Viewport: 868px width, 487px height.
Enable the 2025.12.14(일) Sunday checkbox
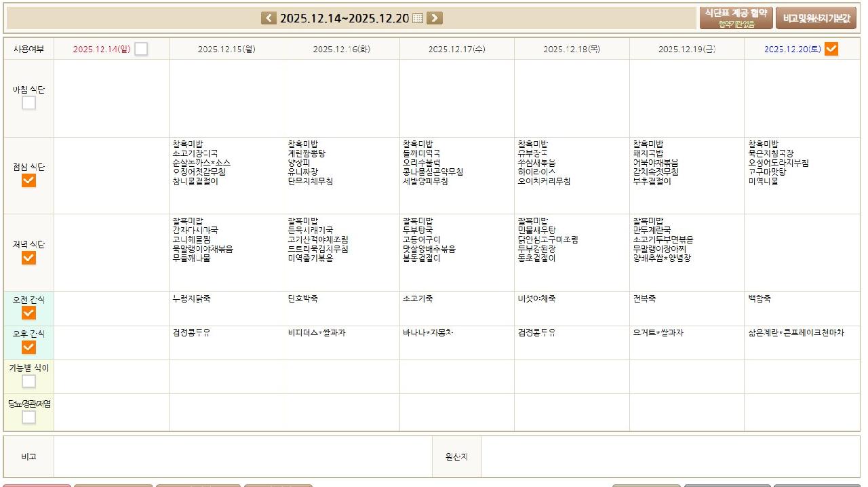point(141,49)
